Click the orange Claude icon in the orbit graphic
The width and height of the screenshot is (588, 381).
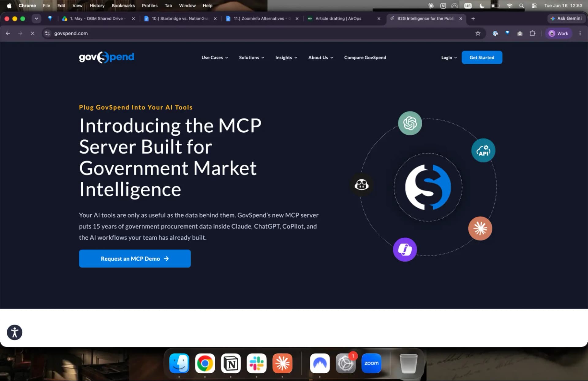click(480, 228)
